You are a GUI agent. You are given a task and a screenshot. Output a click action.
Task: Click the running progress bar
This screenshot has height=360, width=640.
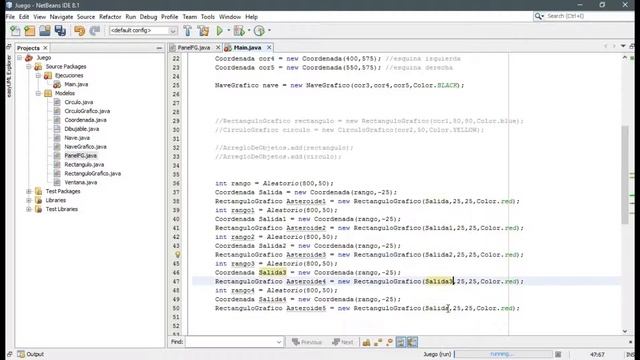(x=503, y=354)
